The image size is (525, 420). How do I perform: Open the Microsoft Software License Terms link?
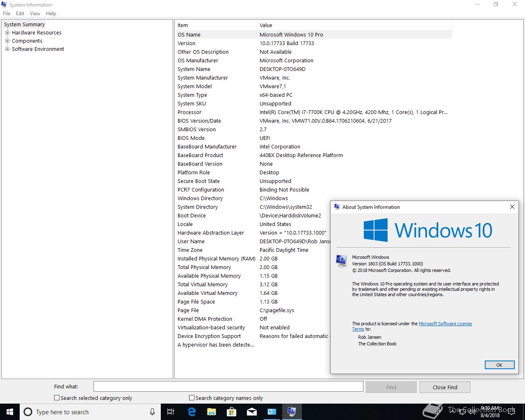445,324
